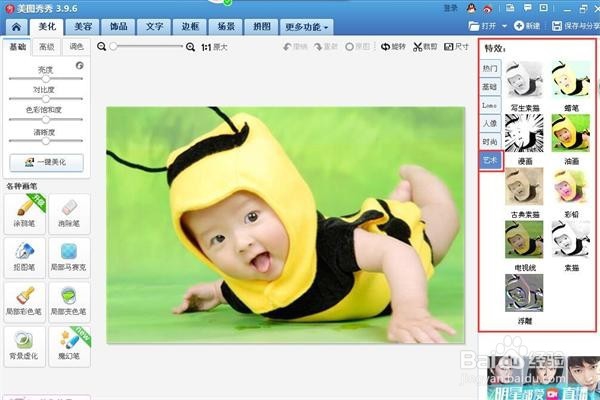600x400 pixels.
Task: Adjust the 亮度 brightness slider handle
Action: (46, 78)
